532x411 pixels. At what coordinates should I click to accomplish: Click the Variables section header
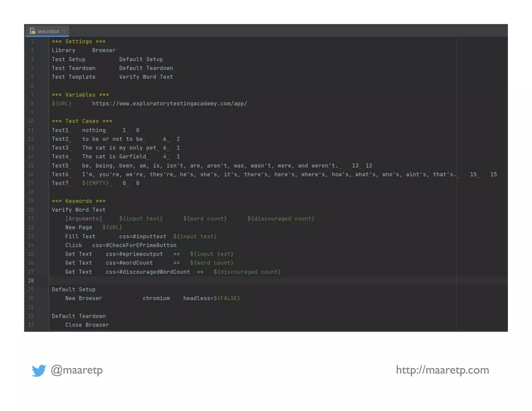80,95
